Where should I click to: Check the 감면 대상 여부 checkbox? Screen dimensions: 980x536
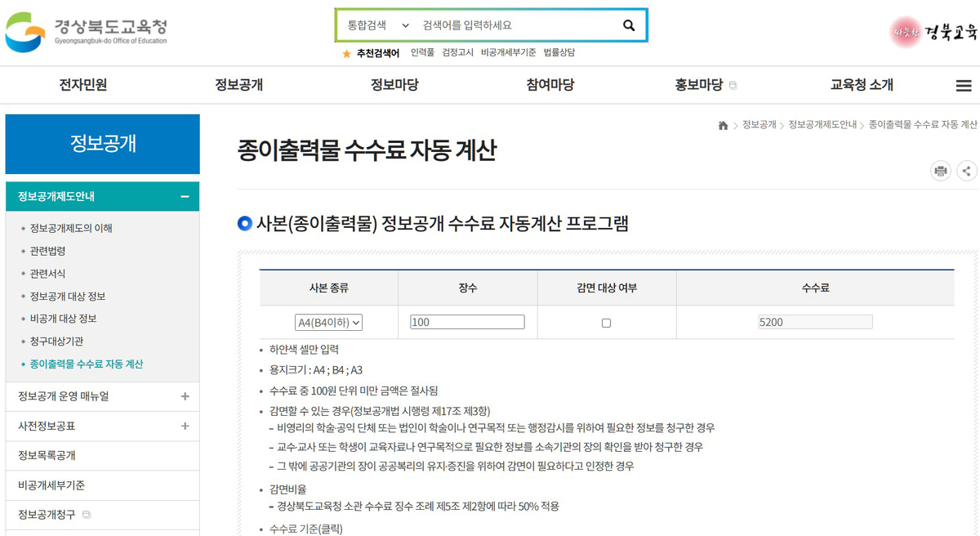point(606,323)
